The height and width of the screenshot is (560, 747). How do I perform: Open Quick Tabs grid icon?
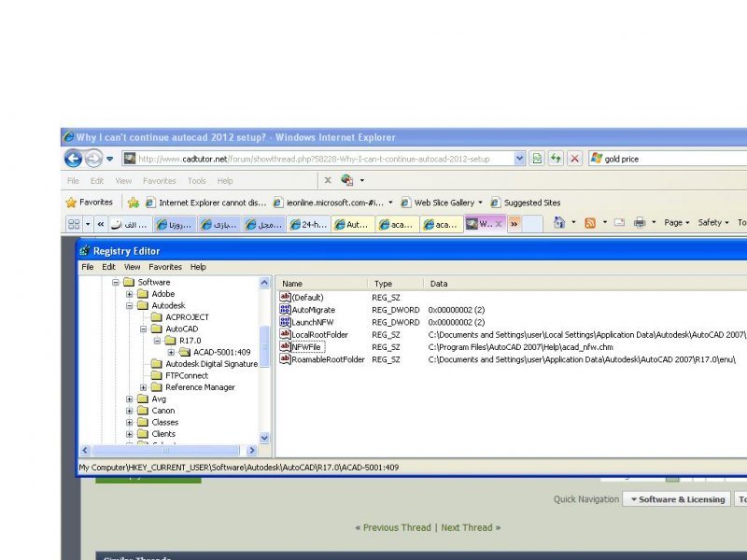74,224
